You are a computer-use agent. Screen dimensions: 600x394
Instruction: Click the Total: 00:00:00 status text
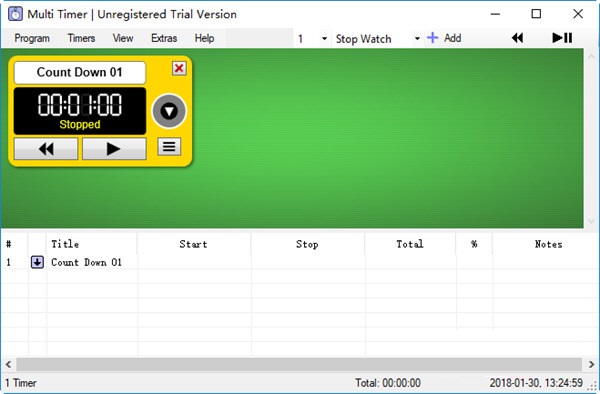click(388, 383)
